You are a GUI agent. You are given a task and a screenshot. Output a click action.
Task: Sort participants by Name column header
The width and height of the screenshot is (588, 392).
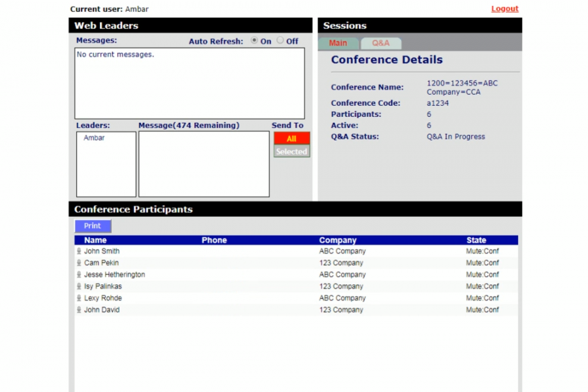click(x=95, y=240)
